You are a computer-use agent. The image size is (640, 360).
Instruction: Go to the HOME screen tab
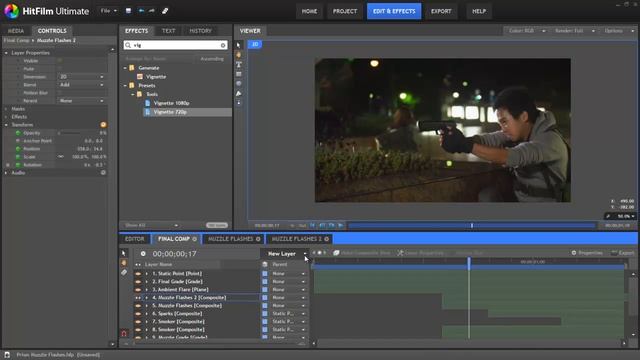[309, 11]
